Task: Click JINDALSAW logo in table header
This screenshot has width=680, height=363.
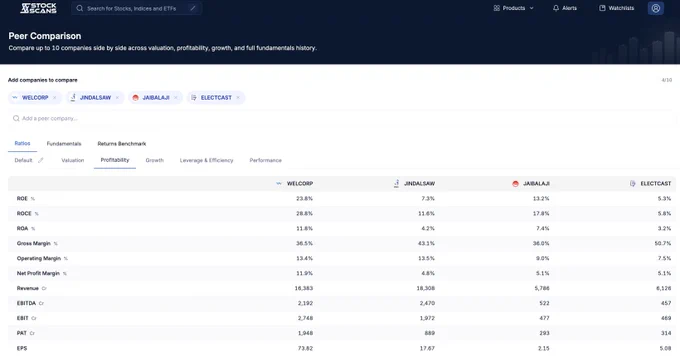Action: (x=396, y=183)
